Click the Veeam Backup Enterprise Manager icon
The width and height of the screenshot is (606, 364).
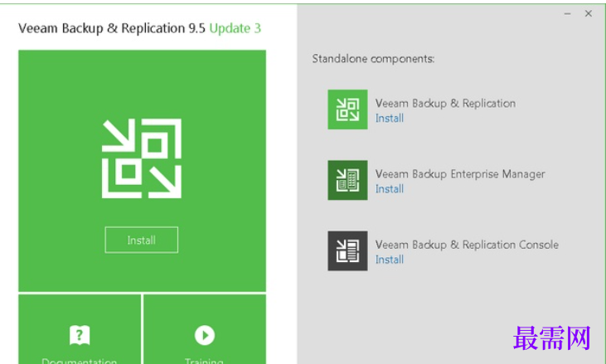click(x=347, y=180)
